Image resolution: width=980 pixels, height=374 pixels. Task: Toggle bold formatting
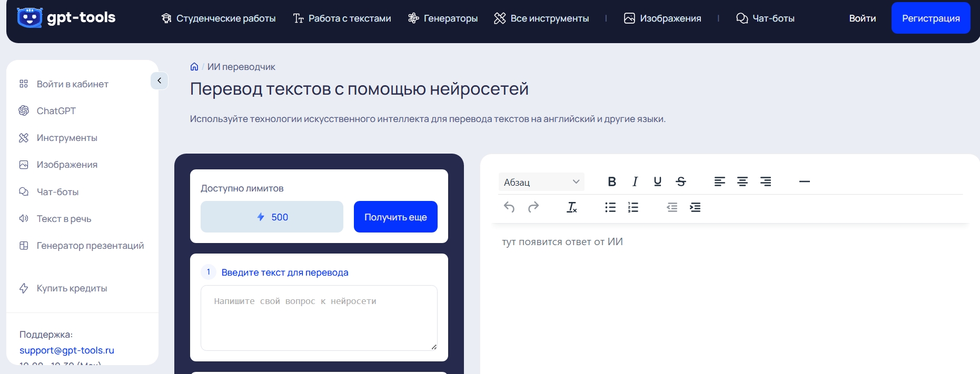[612, 181]
